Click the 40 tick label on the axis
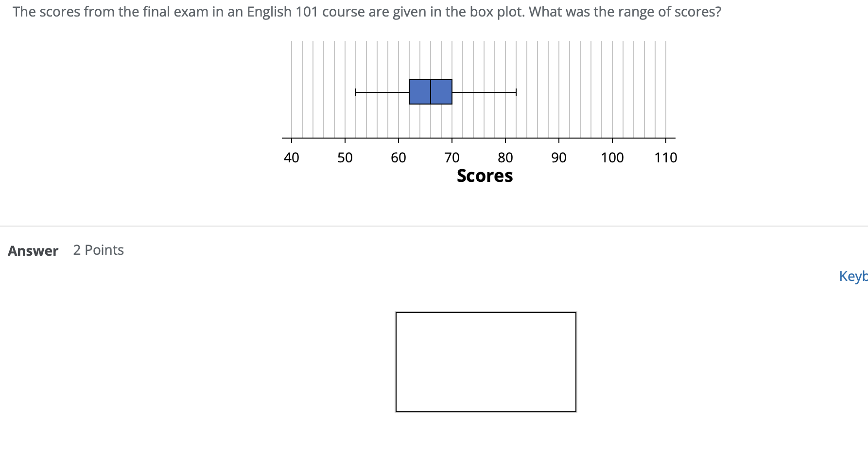The width and height of the screenshot is (868, 457). [x=291, y=157]
